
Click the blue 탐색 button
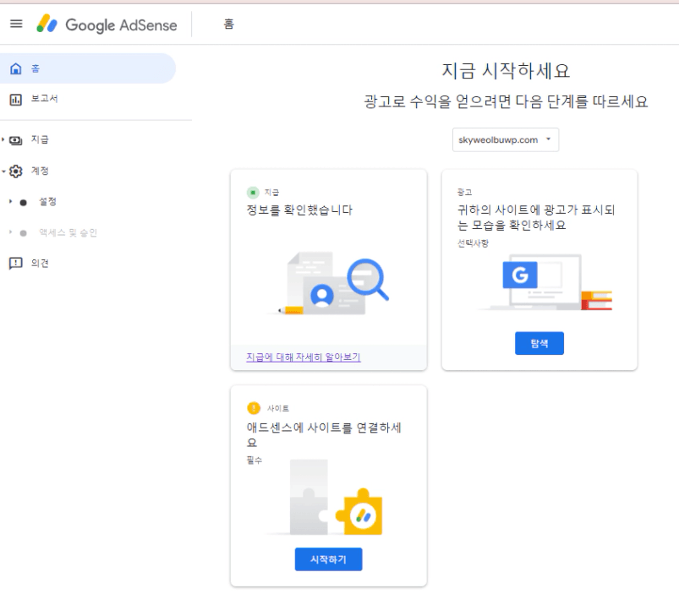539,343
